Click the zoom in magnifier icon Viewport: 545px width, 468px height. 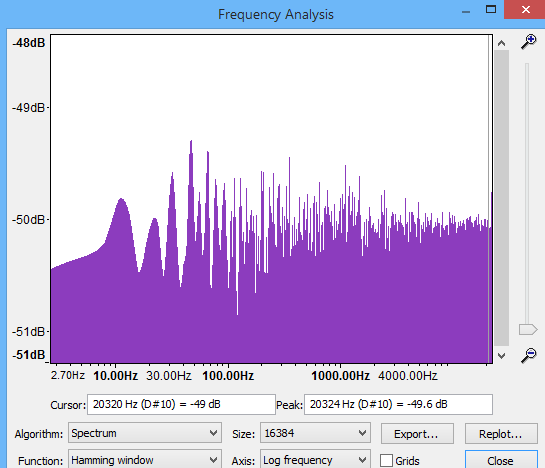coord(528,42)
